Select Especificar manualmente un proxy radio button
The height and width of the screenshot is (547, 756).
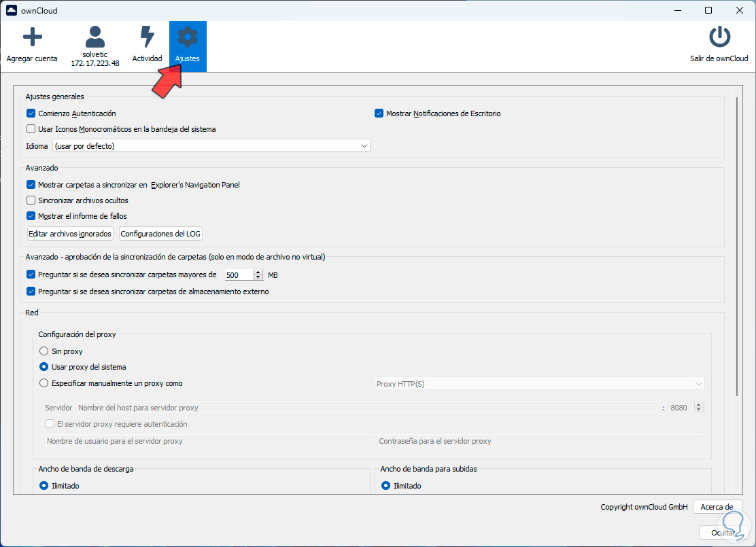click(x=44, y=383)
